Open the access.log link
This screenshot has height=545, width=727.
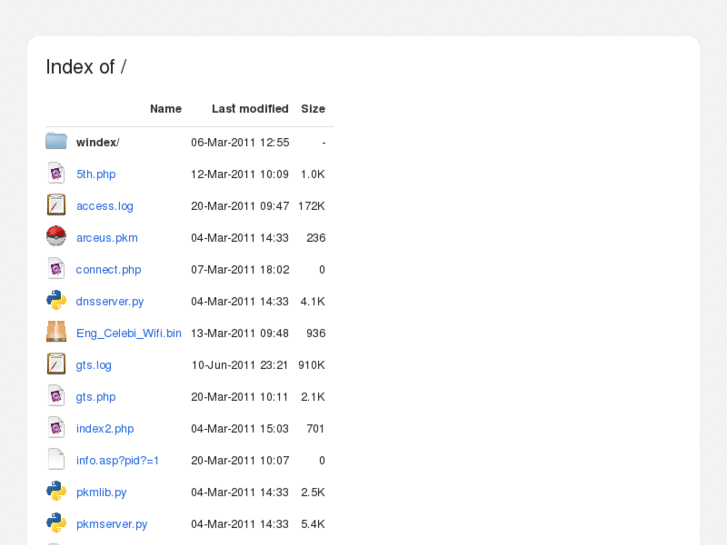coord(105,206)
